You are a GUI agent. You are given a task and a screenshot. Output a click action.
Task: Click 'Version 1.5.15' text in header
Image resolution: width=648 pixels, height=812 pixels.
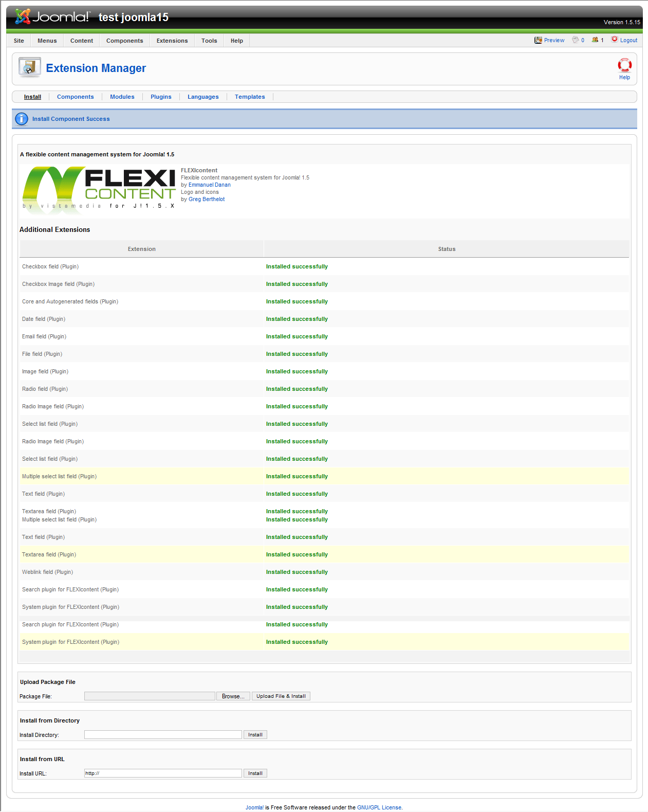(622, 22)
